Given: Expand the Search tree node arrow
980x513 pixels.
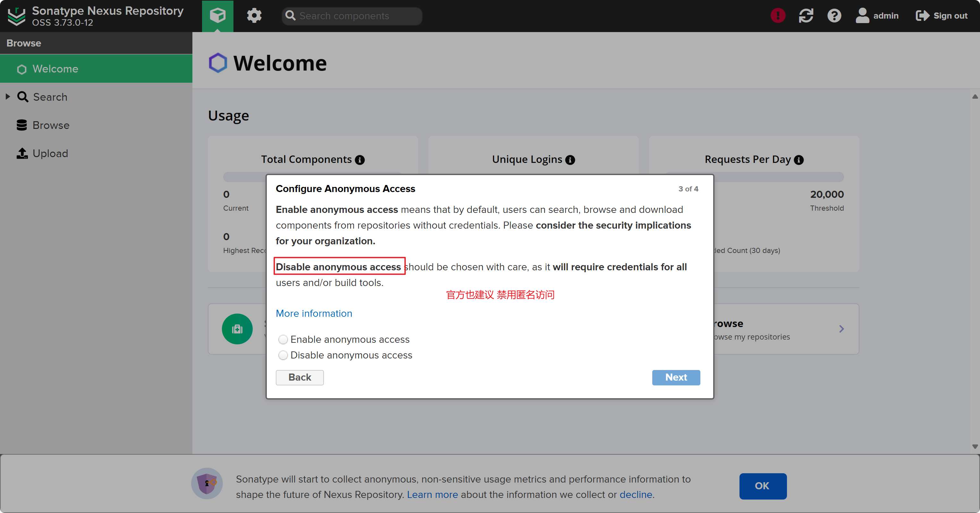Looking at the screenshot, I should click(x=8, y=97).
